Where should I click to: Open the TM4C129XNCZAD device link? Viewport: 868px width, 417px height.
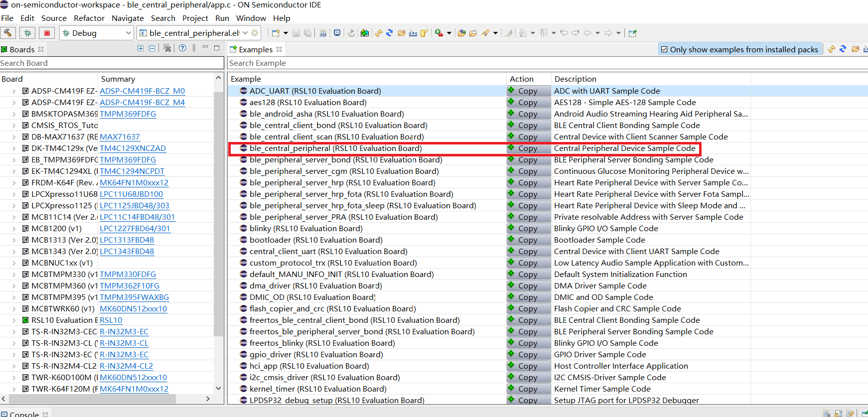click(x=133, y=148)
